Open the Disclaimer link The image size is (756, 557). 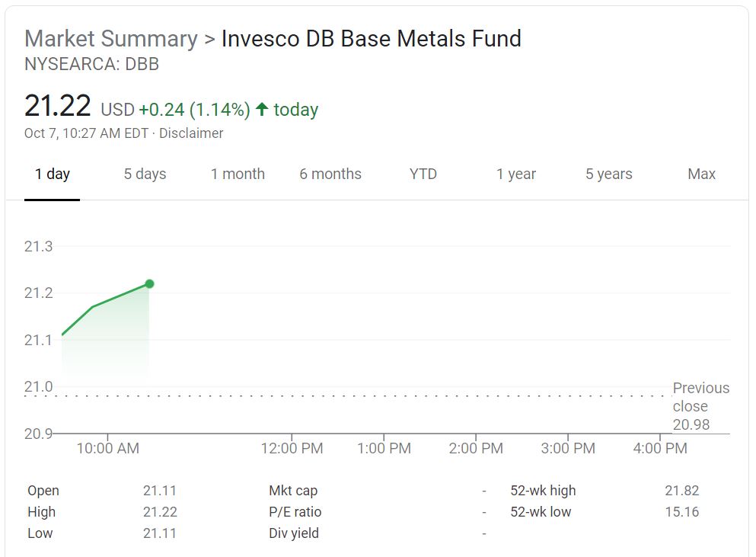tap(191, 133)
